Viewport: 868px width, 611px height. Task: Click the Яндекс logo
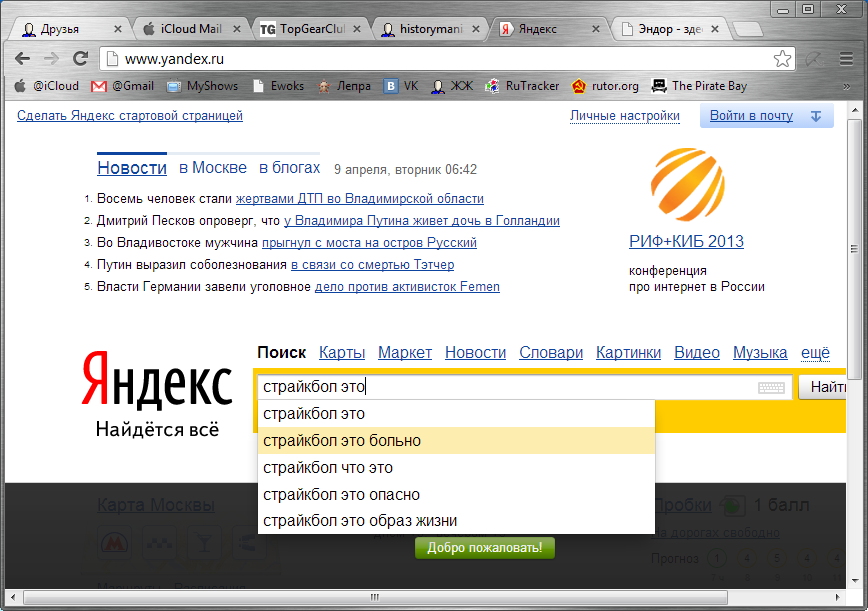point(157,381)
